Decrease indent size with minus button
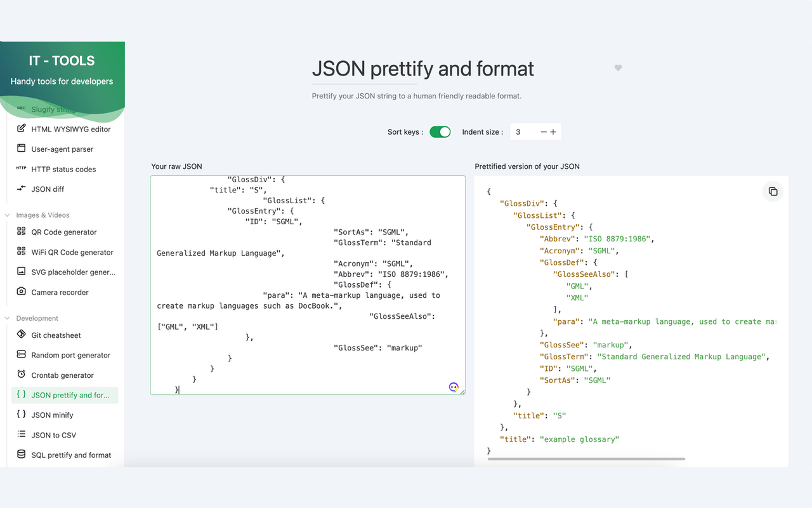This screenshot has height=508, width=812. click(544, 132)
